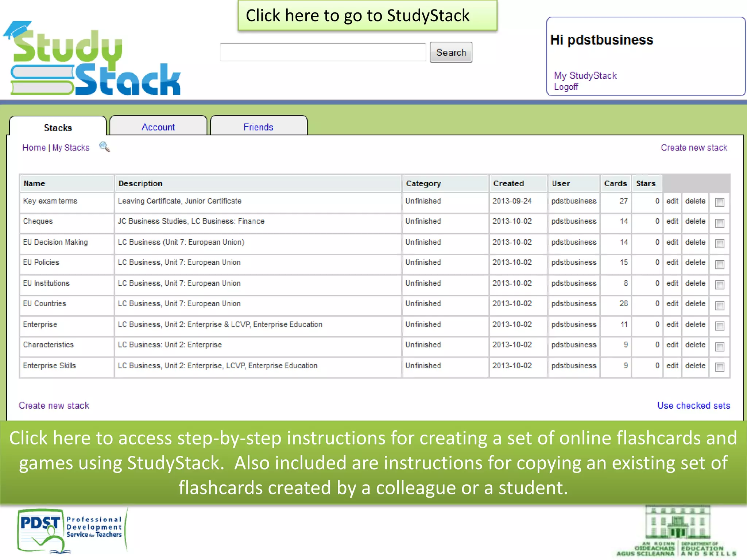Open the 'EU Countries' stack name
The image size is (747, 560).
tap(44, 303)
